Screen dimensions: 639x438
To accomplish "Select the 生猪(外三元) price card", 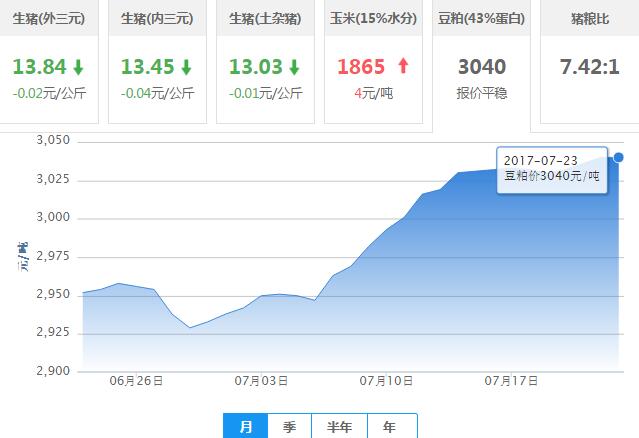I will 48,62.
